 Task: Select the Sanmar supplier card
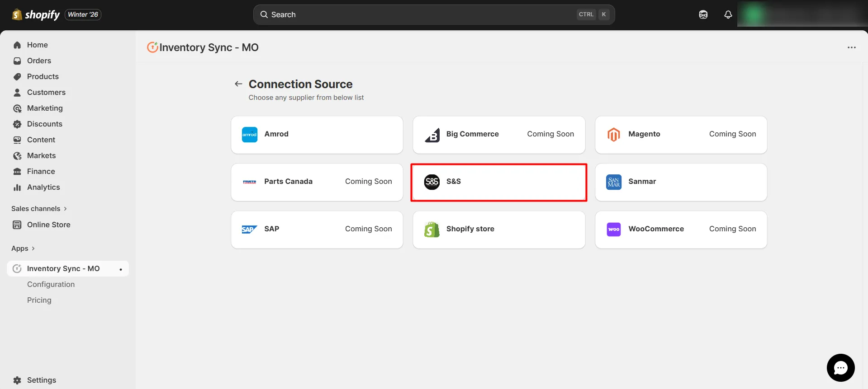[681, 182]
